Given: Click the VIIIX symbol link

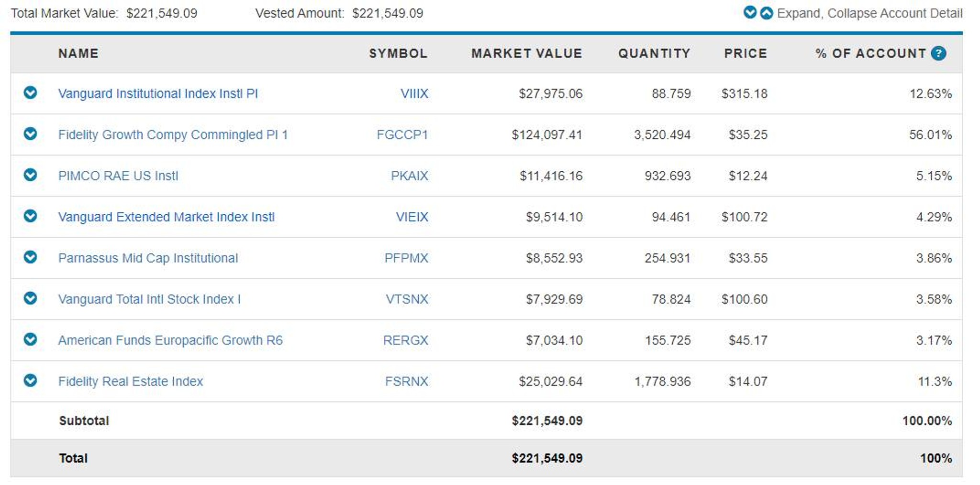Looking at the screenshot, I should click(414, 93).
